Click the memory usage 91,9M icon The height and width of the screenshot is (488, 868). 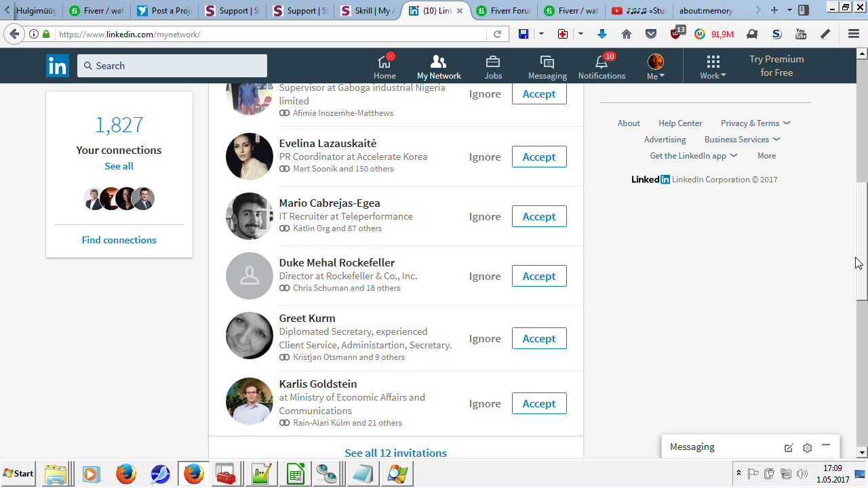pyautogui.click(x=714, y=34)
